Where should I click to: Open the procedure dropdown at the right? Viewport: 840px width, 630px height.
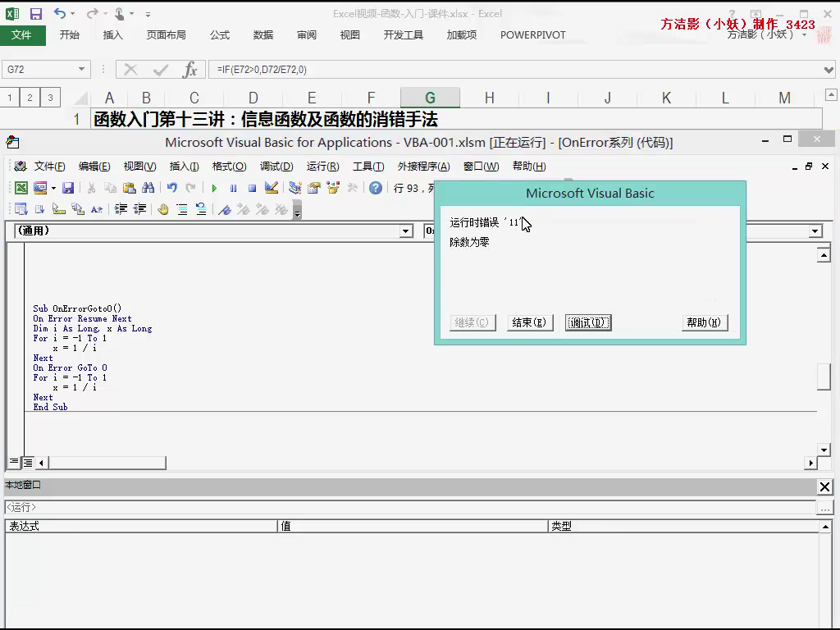point(815,231)
